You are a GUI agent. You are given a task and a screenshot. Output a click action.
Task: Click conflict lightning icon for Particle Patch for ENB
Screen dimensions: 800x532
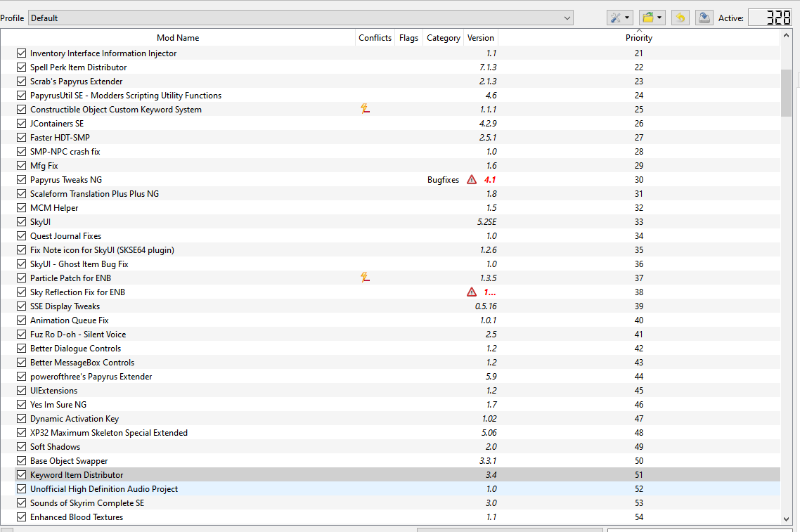coord(365,278)
